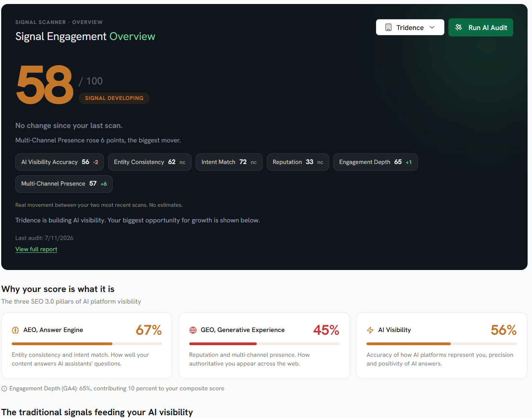Open the Tridence company dropdown
532x418 pixels.
(410, 27)
